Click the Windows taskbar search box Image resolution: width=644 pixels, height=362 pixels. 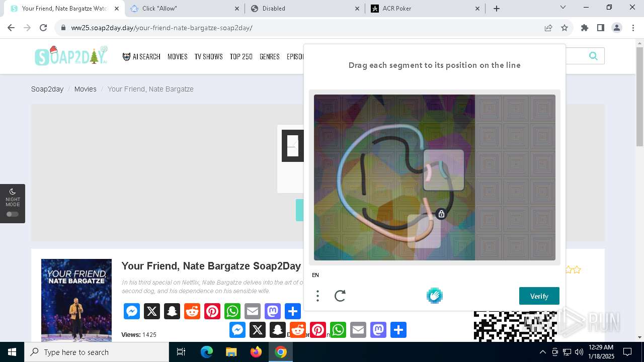click(97, 352)
